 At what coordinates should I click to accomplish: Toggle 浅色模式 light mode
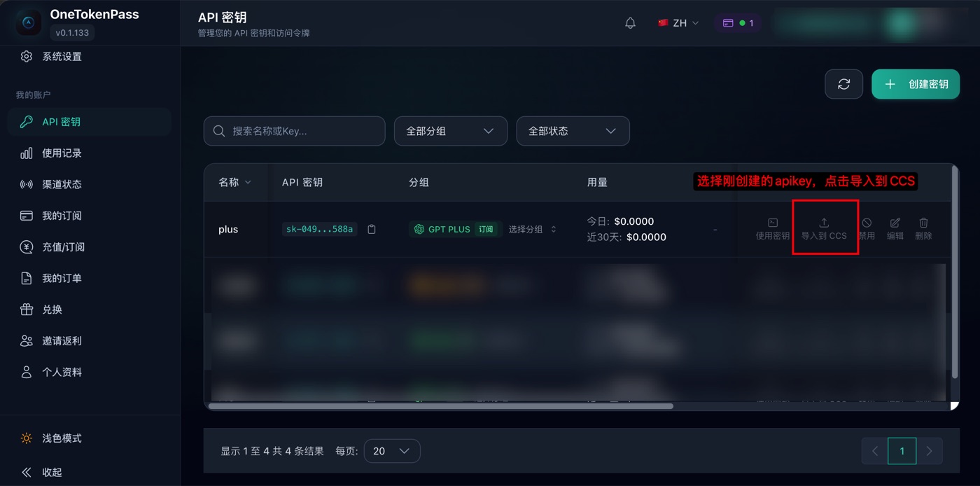click(90, 438)
